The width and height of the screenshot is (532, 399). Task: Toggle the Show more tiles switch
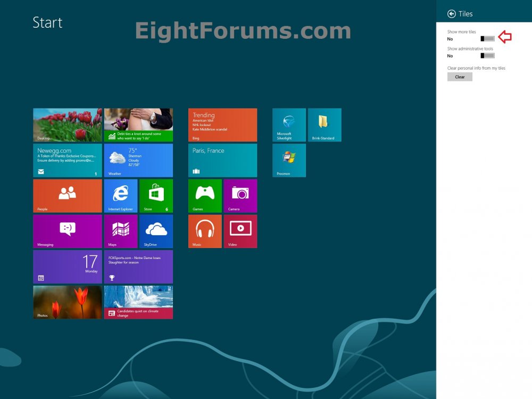pos(487,39)
